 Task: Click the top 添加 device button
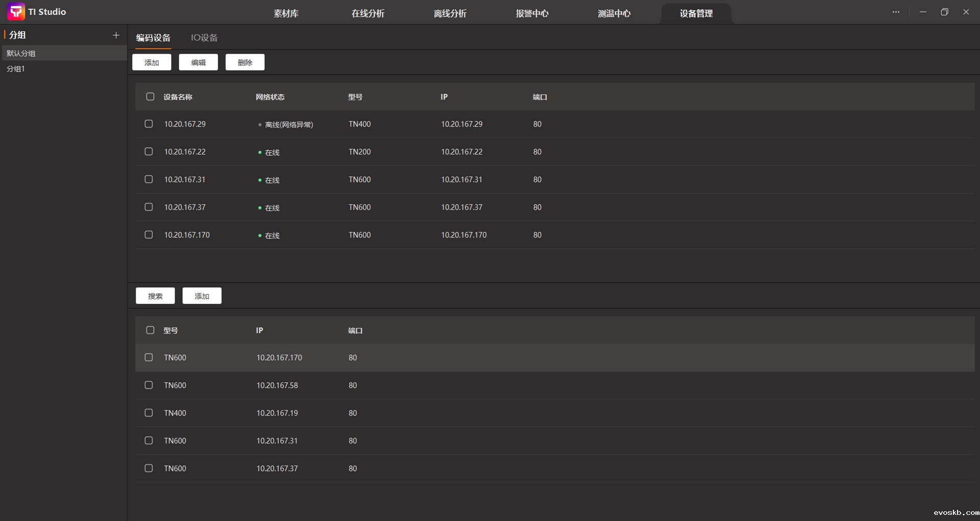point(152,62)
